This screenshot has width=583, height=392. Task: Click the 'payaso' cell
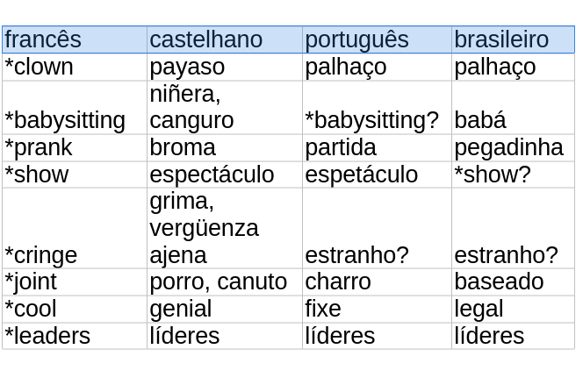[225, 68]
